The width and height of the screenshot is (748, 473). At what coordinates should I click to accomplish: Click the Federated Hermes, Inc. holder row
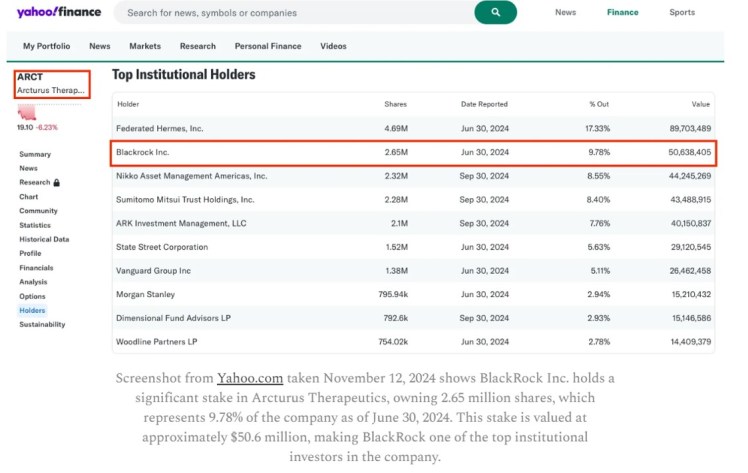[x=414, y=128]
